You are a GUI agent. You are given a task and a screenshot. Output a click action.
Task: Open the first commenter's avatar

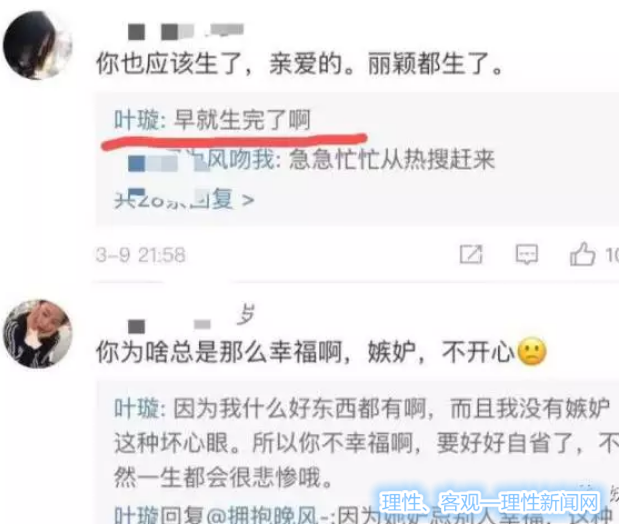click(38, 45)
